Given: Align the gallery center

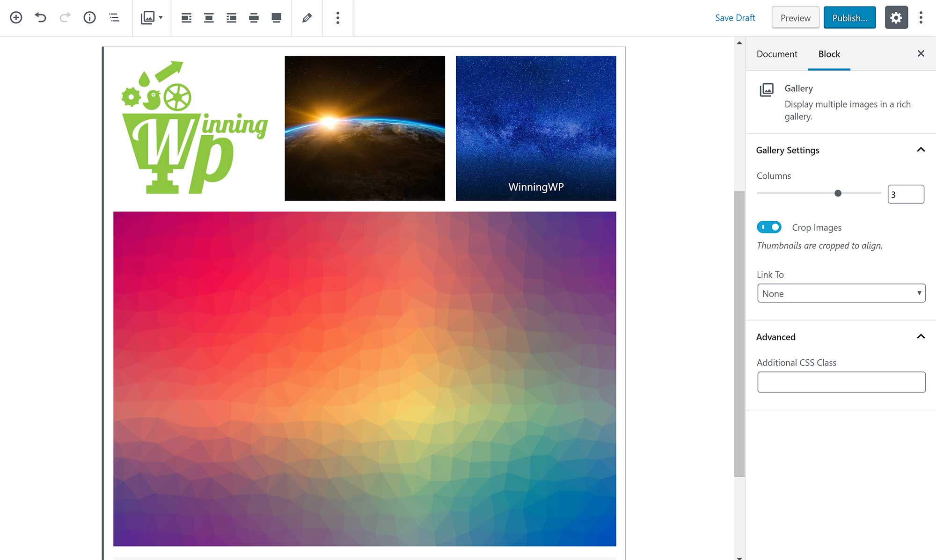Looking at the screenshot, I should pos(209,18).
